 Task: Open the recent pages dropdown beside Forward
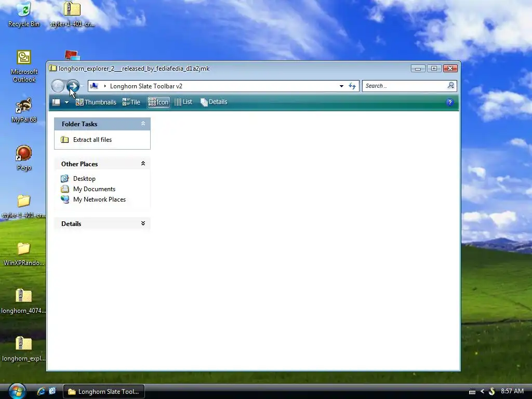click(82, 86)
